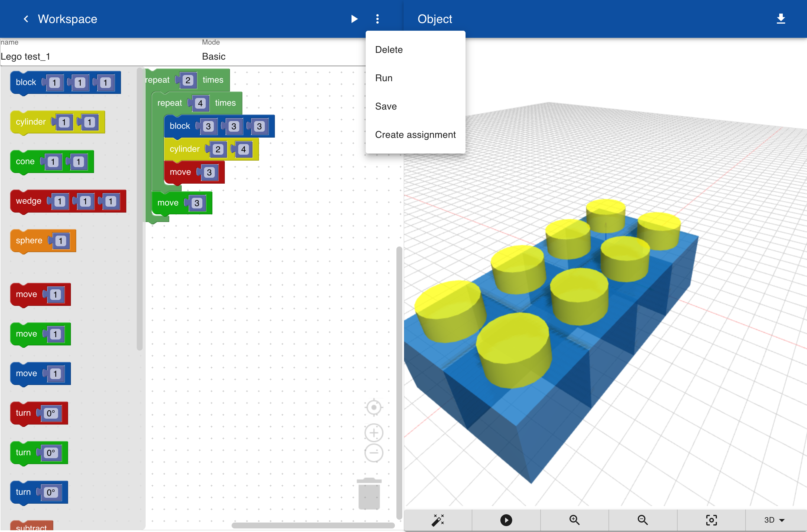Edit the outer repeat count value 2
The width and height of the screenshot is (807, 532).
[x=188, y=80]
